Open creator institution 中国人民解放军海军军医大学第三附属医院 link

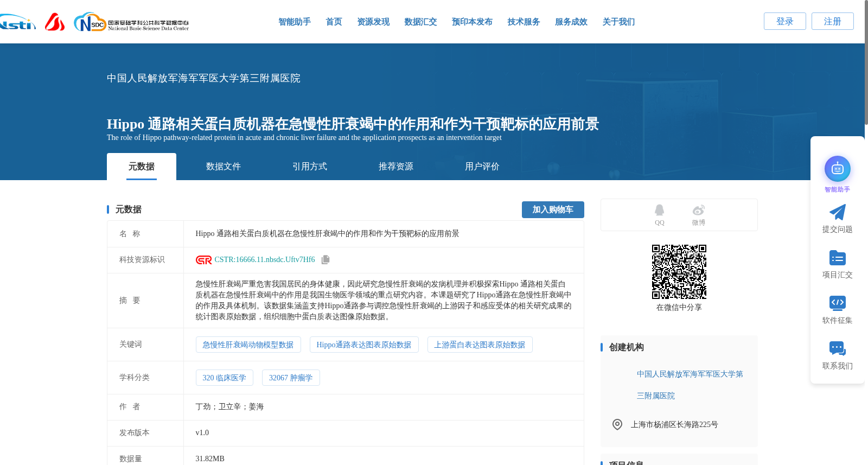(x=690, y=385)
